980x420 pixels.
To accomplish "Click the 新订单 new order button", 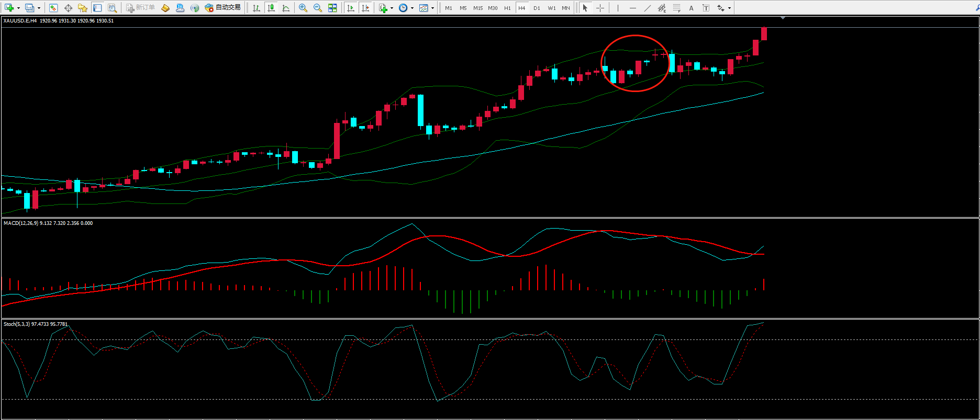I will [x=141, y=8].
